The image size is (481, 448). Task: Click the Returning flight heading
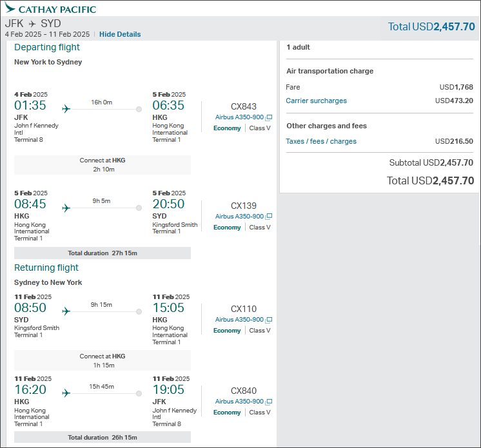tap(46, 268)
